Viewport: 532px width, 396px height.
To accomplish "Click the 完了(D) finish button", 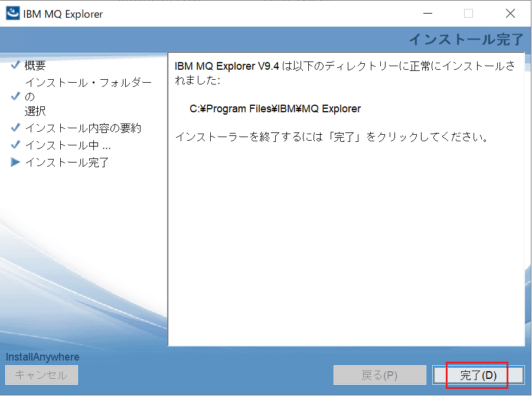I will click(x=478, y=375).
